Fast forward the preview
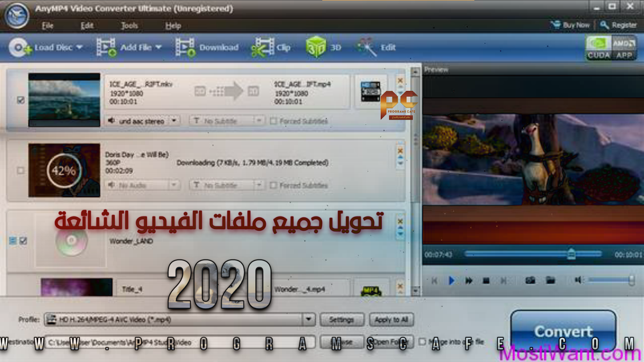The height and width of the screenshot is (362, 644). tap(469, 280)
